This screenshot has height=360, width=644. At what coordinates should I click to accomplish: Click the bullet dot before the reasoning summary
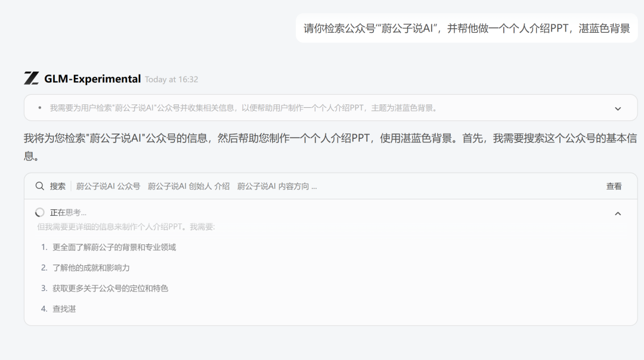tap(39, 108)
